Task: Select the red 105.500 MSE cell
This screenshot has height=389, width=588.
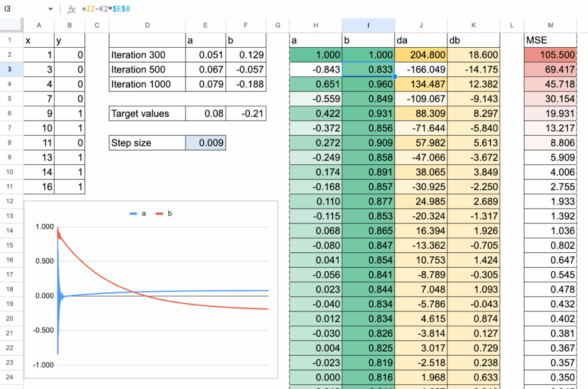Action: (551, 55)
